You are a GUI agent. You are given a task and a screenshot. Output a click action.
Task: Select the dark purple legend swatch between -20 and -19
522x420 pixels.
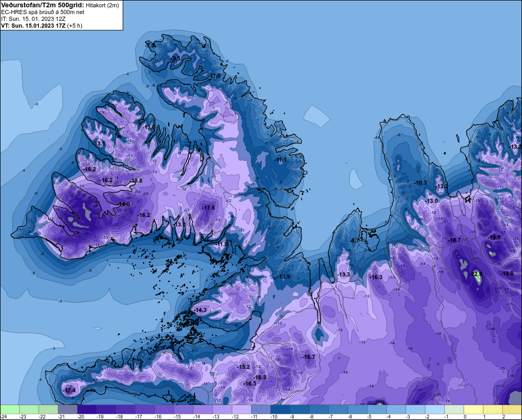click(87, 409)
